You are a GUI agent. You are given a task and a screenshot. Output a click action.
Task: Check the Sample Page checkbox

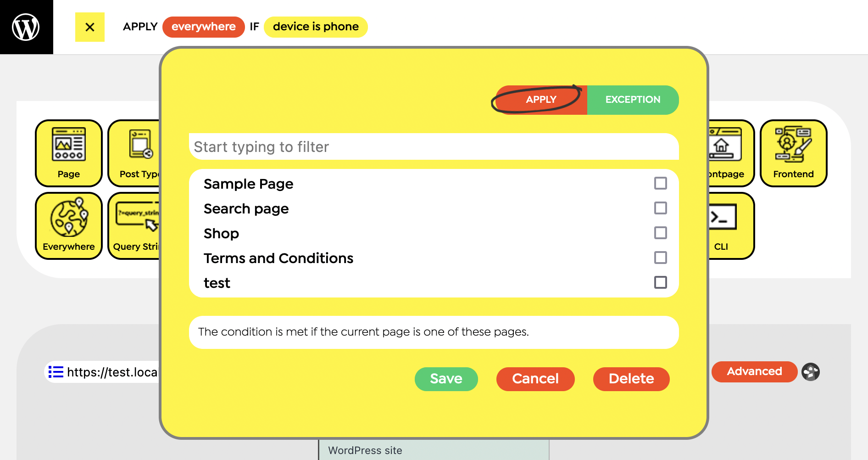pyautogui.click(x=661, y=183)
